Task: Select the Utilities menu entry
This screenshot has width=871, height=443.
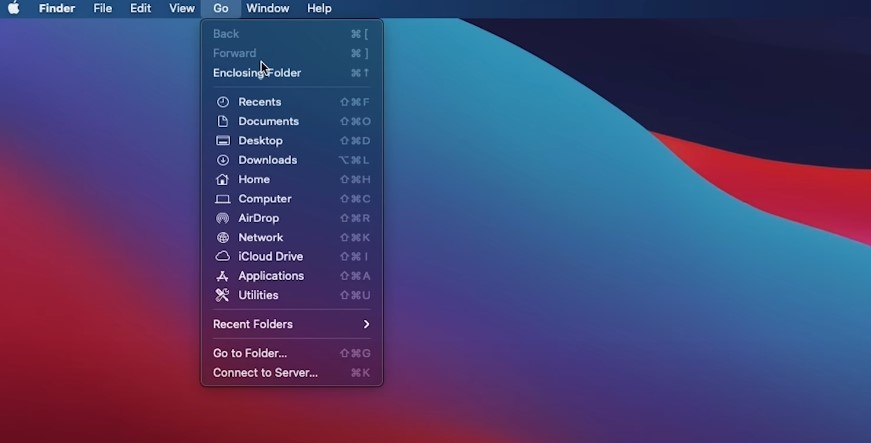Action: (x=292, y=295)
